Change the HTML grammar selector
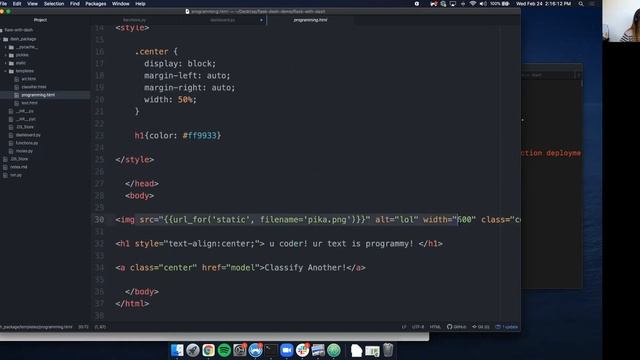Image resolution: width=640 pixels, height=360 pixels. point(435,327)
